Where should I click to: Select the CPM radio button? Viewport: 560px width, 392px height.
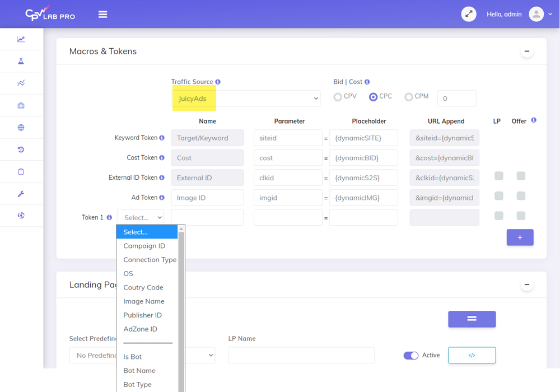(x=409, y=97)
